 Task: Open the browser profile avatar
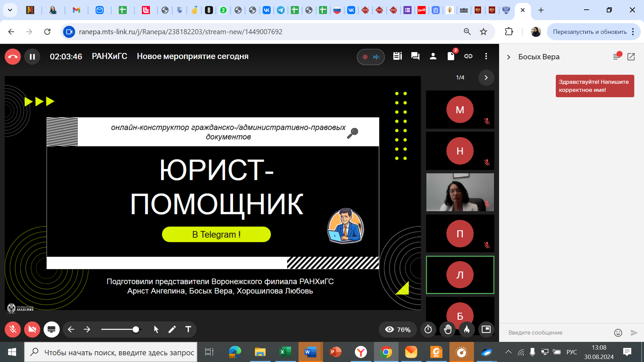point(536,32)
